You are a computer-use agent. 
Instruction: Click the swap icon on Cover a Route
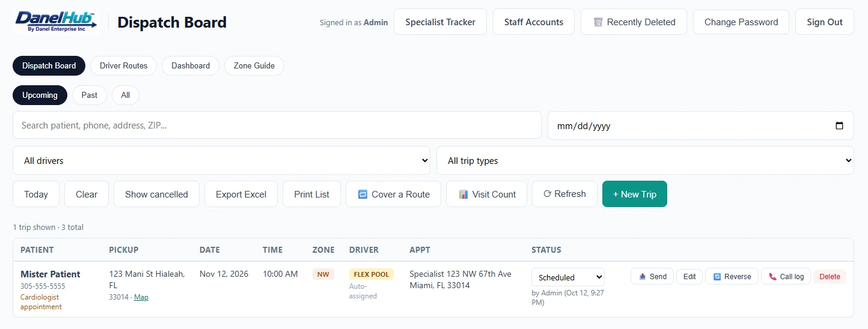click(362, 195)
